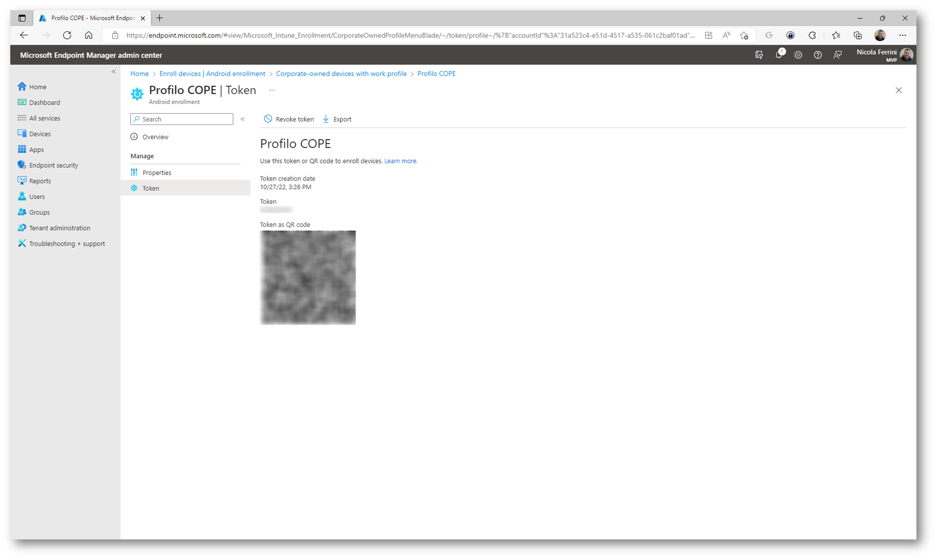
Task: Open Reports section
Action: click(40, 181)
